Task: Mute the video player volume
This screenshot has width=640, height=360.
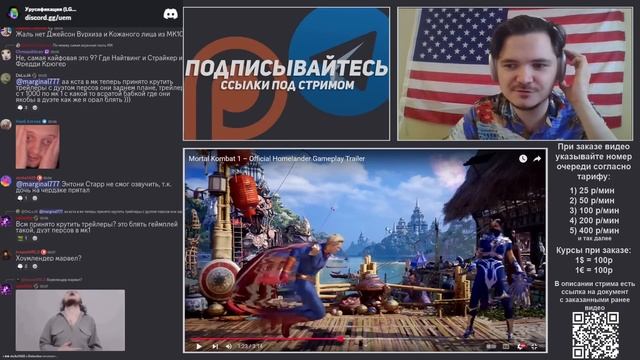Action: tap(229, 346)
